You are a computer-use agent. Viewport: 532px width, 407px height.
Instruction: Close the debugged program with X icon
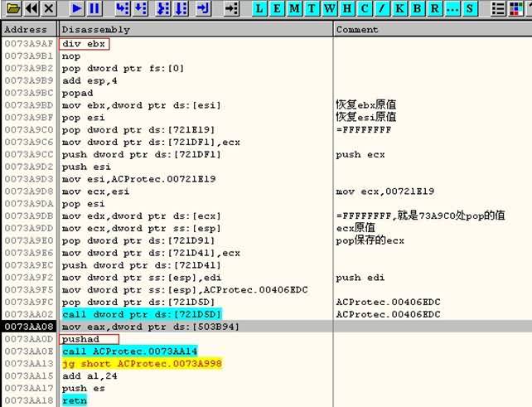[x=49, y=8]
